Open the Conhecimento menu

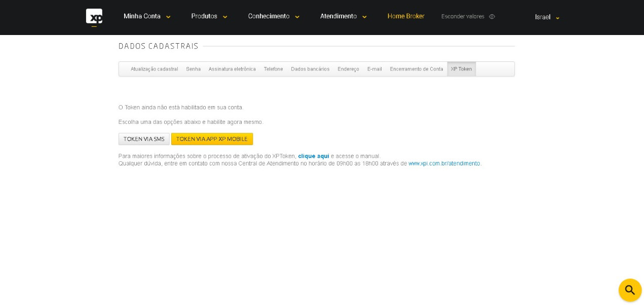(x=269, y=16)
